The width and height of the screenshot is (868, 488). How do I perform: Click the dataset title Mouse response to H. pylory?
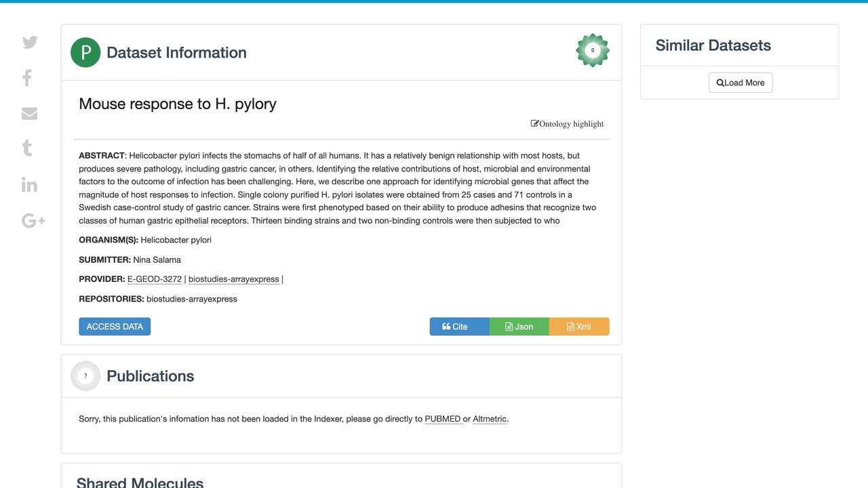tap(178, 104)
